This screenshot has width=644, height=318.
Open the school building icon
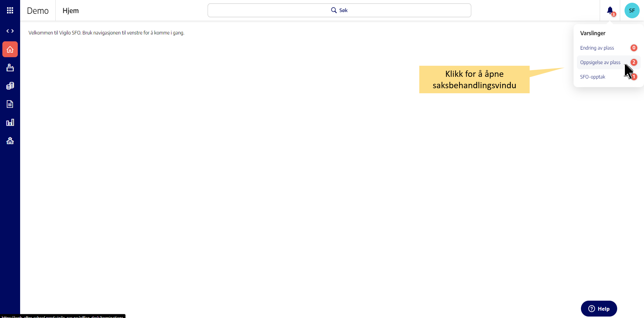(10, 141)
